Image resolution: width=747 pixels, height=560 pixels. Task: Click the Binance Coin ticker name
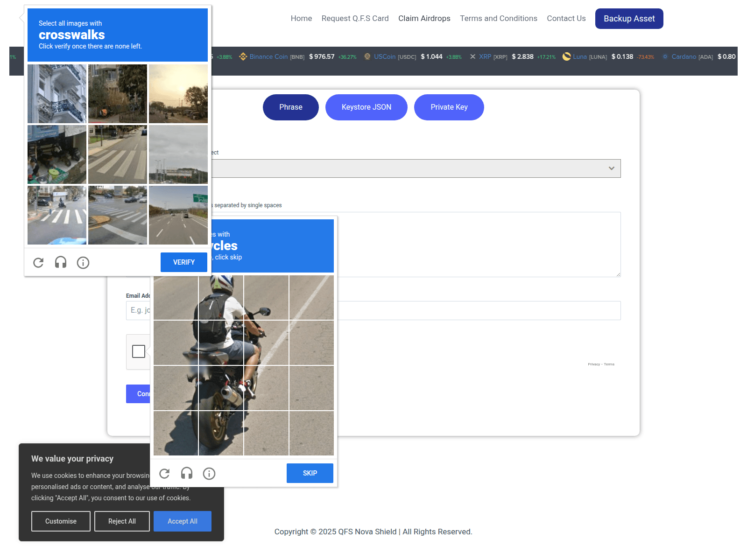click(x=268, y=56)
